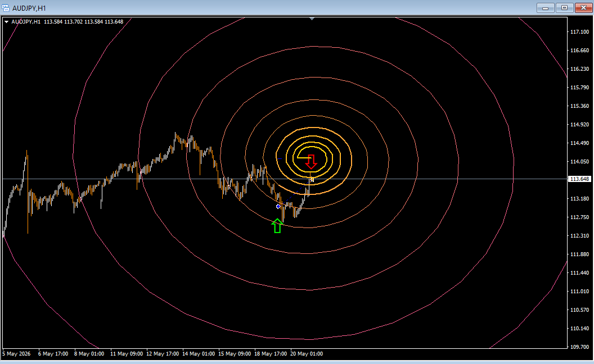The width and height of the screenshot is (594, 364).
Task: Click the 15 May 09:00 time label
Action: [x=235, y=354]
